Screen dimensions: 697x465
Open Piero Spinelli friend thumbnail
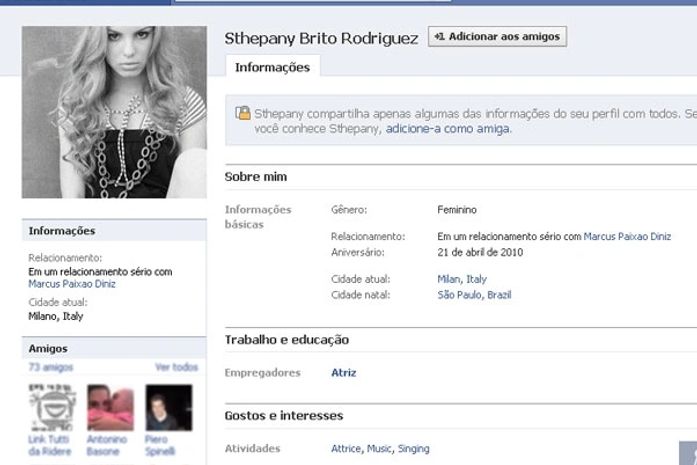pos(169,407)
